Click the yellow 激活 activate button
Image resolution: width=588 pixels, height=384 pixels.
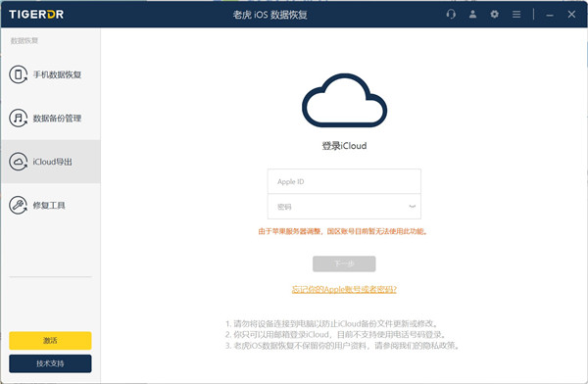point(50,341)
